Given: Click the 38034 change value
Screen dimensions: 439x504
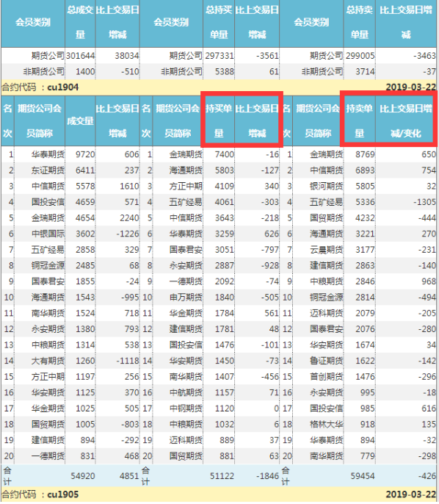Looking at the screenshot, I should (x=127, y=56).
